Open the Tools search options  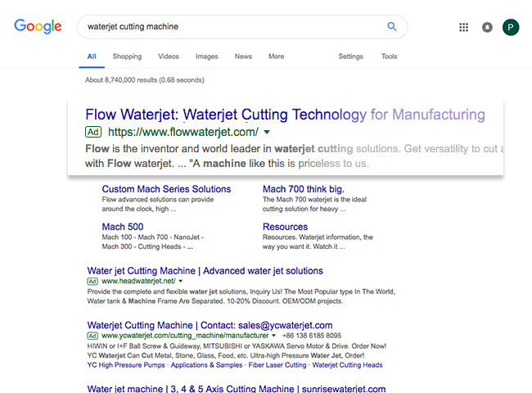click(389, 56)
